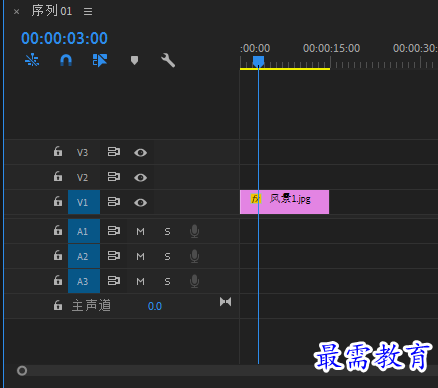The image size is (438, 388).
Task: Click the 主声道 master track label
Action: pos(91,305)
